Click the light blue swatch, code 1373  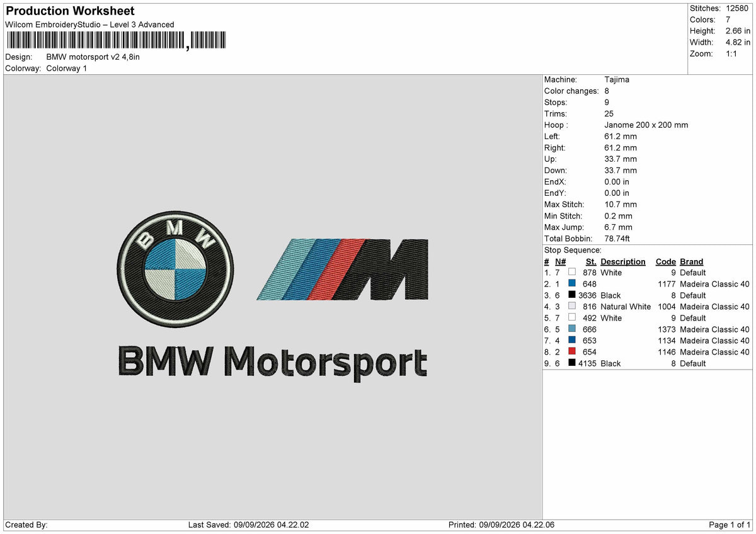(572, 329)
